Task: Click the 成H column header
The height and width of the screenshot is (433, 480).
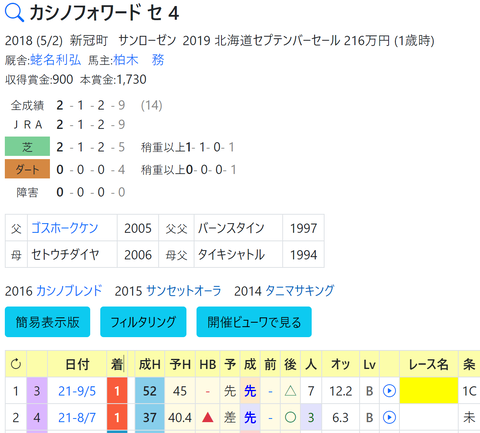Action: pyautogui.click(x=150, y=364)
